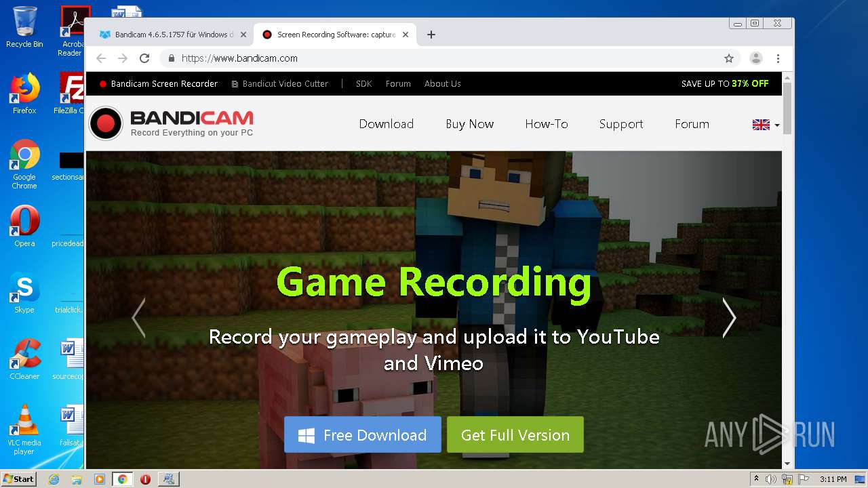Go to next slide arrow

click(729, 317)
